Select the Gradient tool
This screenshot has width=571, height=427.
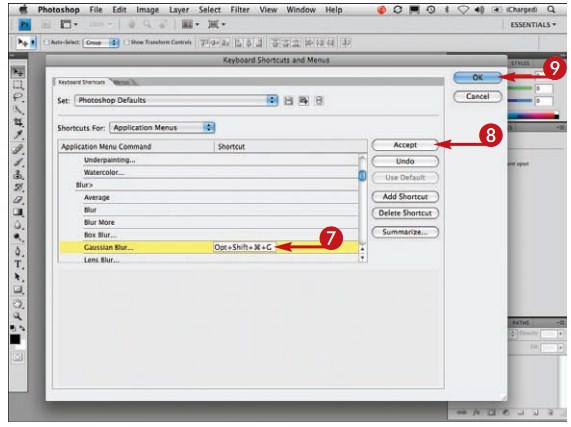17,212
